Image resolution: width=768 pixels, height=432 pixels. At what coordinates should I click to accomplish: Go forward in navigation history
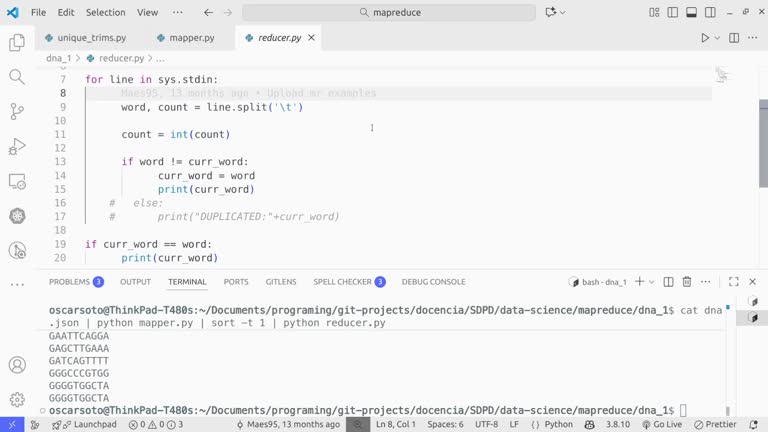pos(228,12)
